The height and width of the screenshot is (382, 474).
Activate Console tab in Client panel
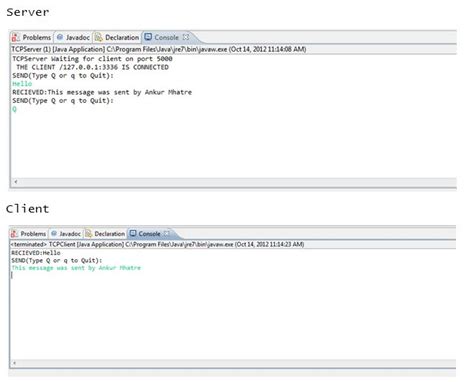tap(150, 234)
